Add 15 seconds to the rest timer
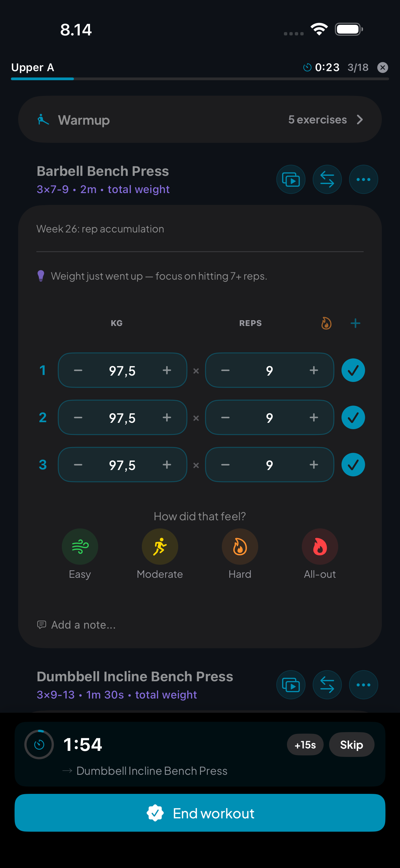This screenshot has width=400, height=868. tap(305, 745)
